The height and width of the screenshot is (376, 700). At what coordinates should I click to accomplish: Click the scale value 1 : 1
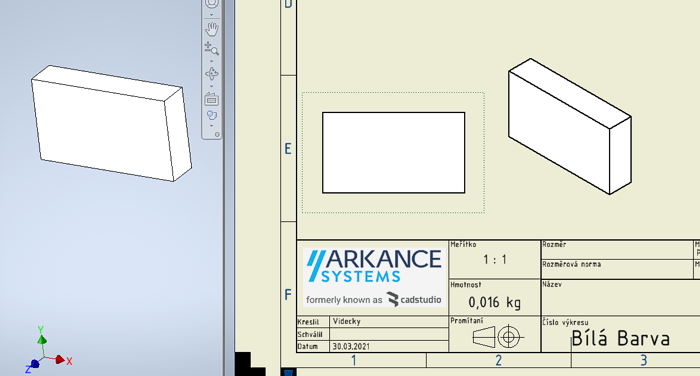[x=495, y=259]
